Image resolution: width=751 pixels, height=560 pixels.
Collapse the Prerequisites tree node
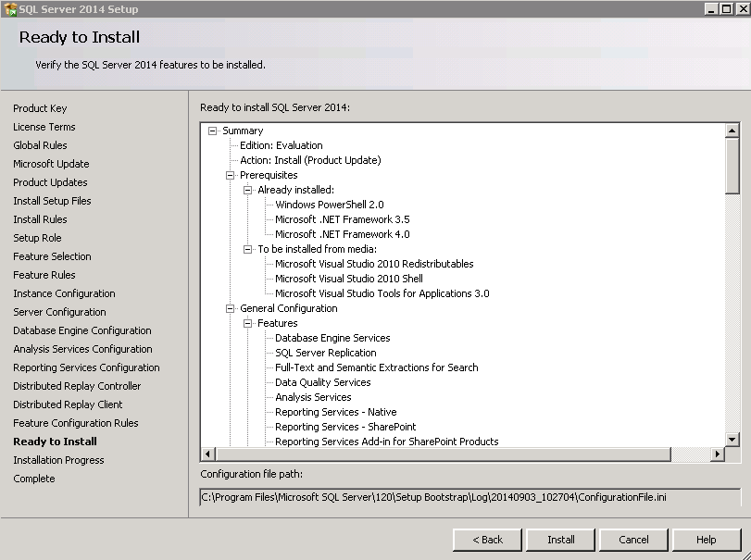(230, 175)
